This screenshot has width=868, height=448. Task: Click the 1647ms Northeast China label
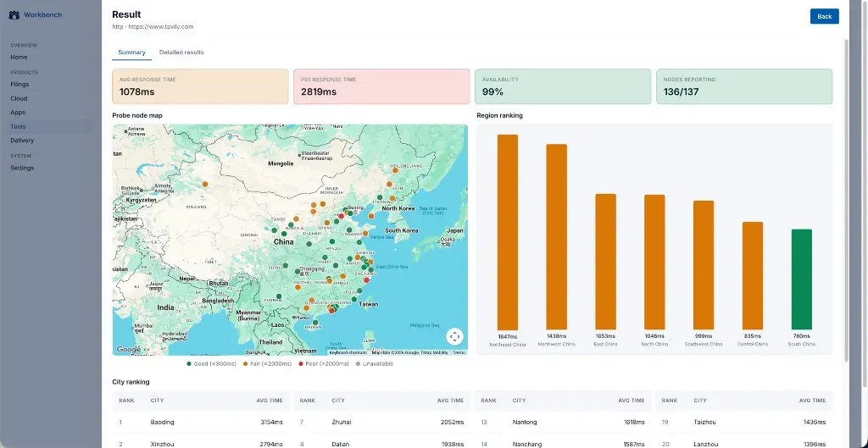(x=508, y=336)
